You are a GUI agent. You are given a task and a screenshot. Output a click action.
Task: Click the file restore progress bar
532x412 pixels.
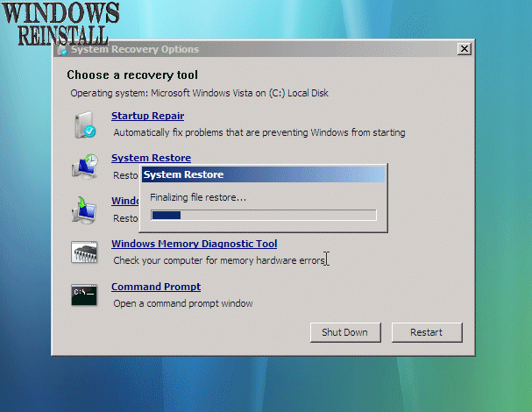point(263,215)
